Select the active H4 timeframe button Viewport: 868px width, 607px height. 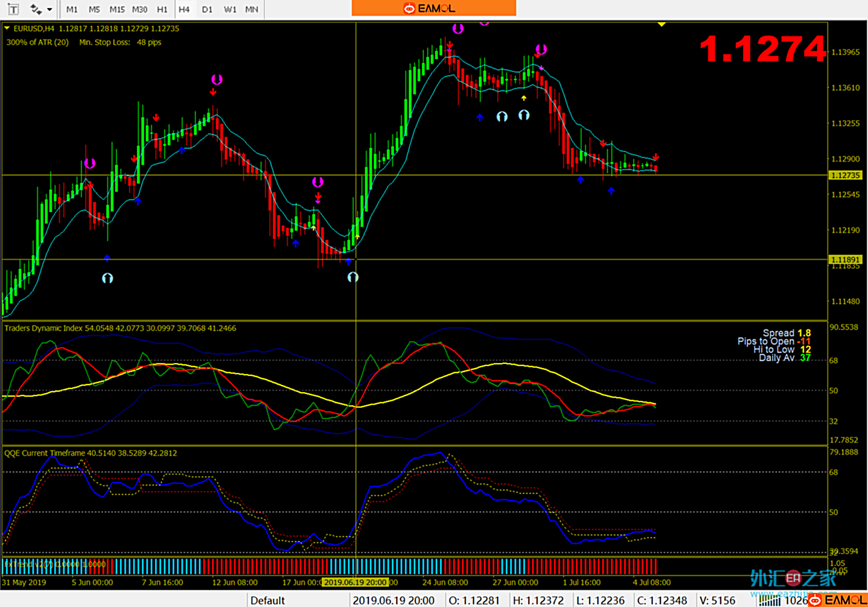coord(184,9)
